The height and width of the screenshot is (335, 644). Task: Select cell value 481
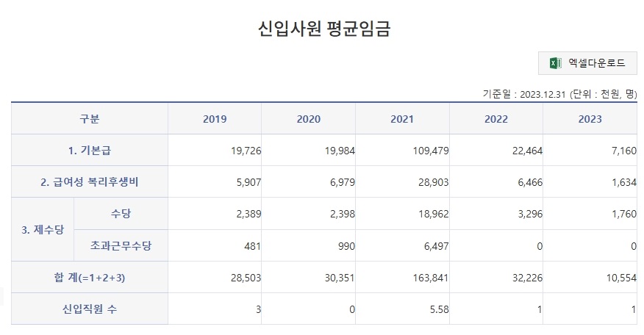[253, 246]
